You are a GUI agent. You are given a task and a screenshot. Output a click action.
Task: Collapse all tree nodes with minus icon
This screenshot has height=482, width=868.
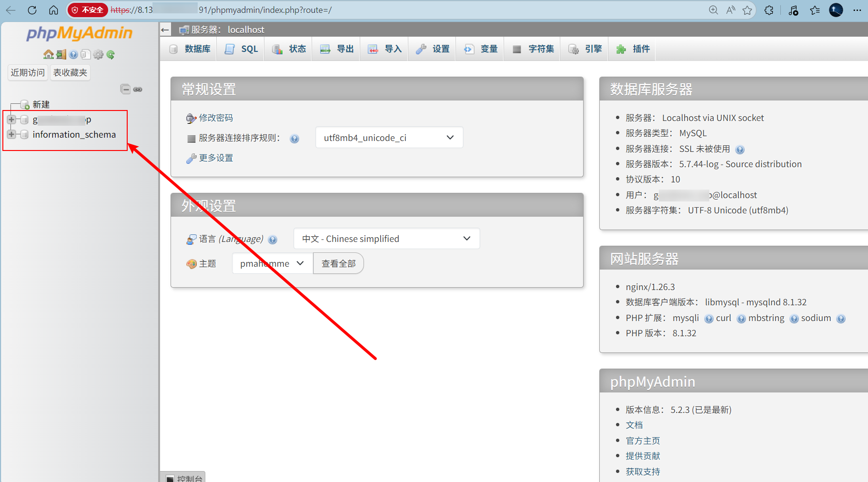tap(125, 89)
